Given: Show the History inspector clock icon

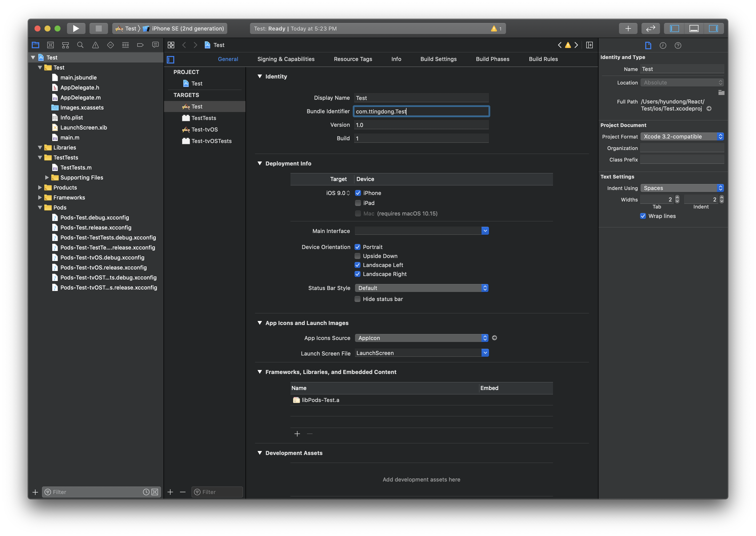Looking at the screenshot, I should click(x=663, y=45).
